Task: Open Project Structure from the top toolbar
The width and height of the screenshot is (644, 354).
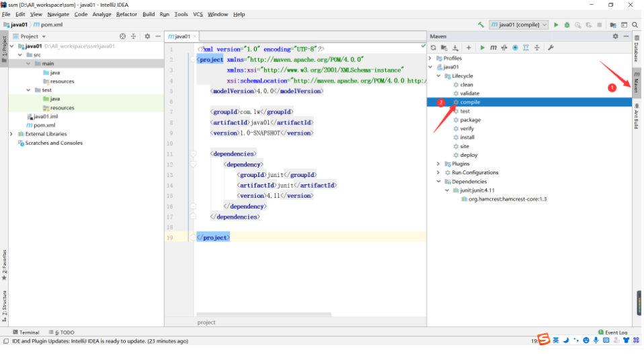Action: click(613, 25)
